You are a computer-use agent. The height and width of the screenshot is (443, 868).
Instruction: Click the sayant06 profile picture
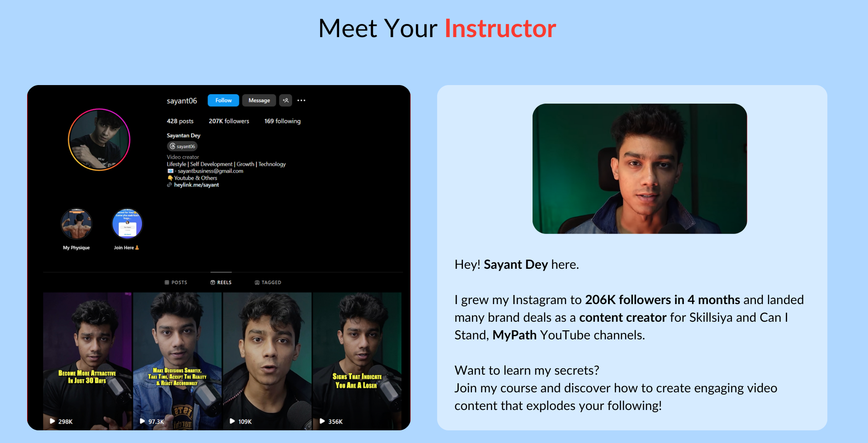[x=99, y=139]
